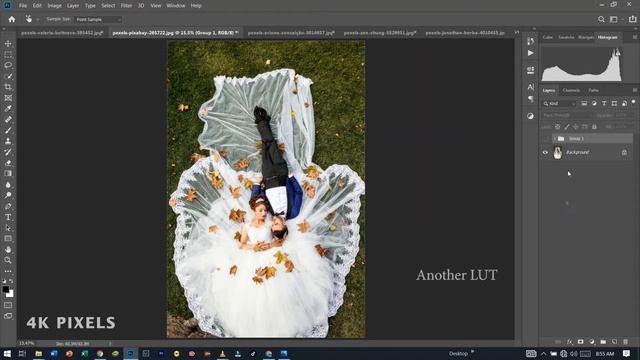Open Photoshop search magnifier
This screenshot has width=640, height=360.
coord(601,19)
